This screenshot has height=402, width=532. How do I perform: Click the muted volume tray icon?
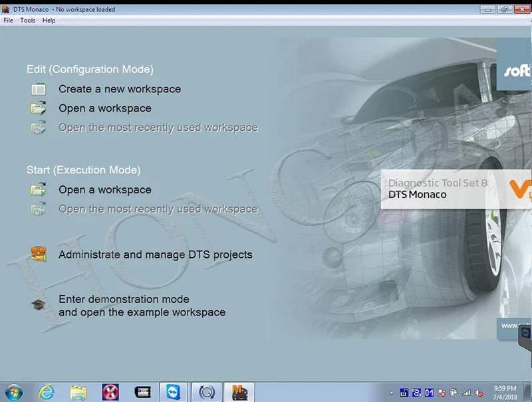[x=479, y=393]
